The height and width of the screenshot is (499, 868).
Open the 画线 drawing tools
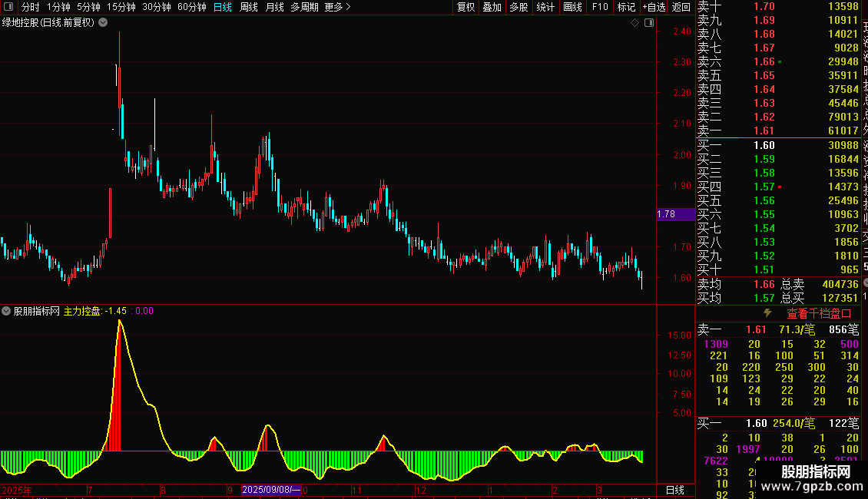coord(572,7)
